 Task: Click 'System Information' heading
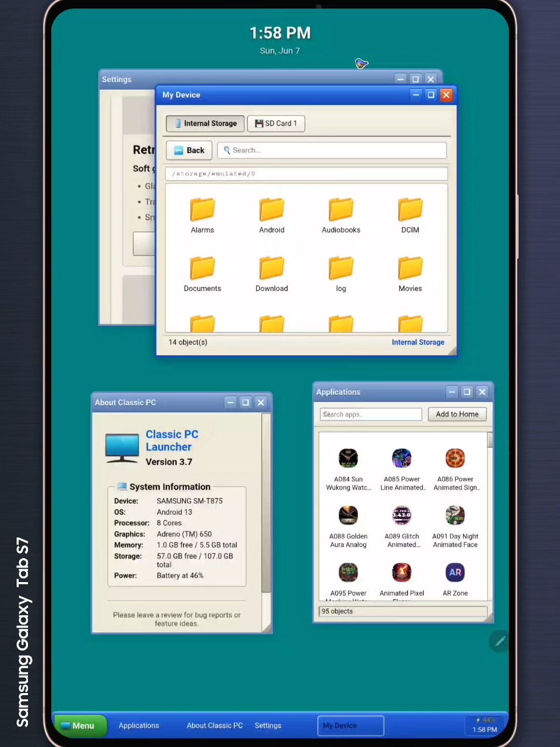(170, 487)
